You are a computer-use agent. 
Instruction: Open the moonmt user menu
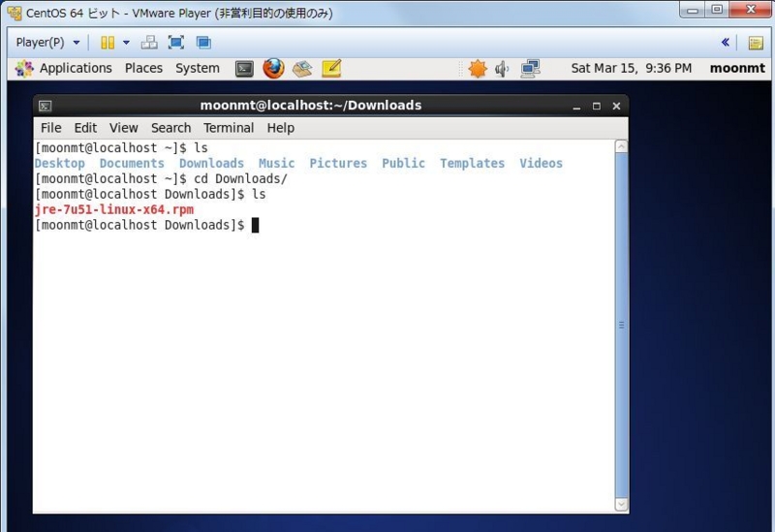pyautogui.click(x=737, y=68)
